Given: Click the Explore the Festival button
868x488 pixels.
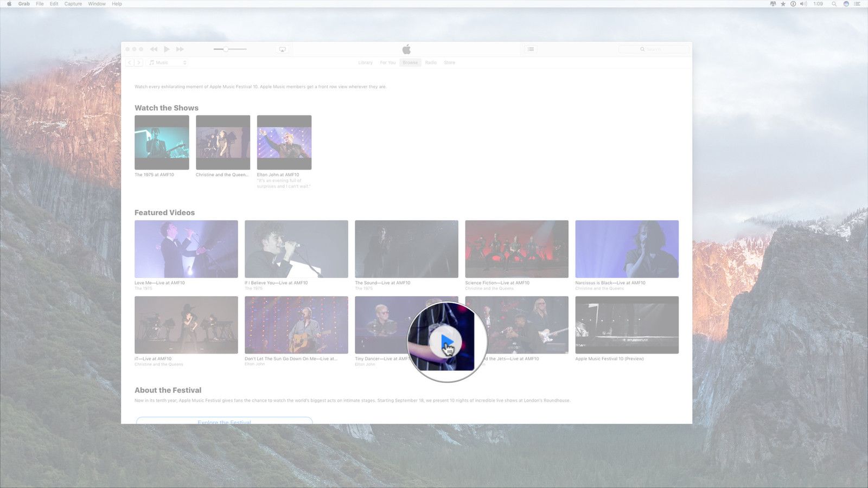Looking at the screenshot, I should 224,423.
